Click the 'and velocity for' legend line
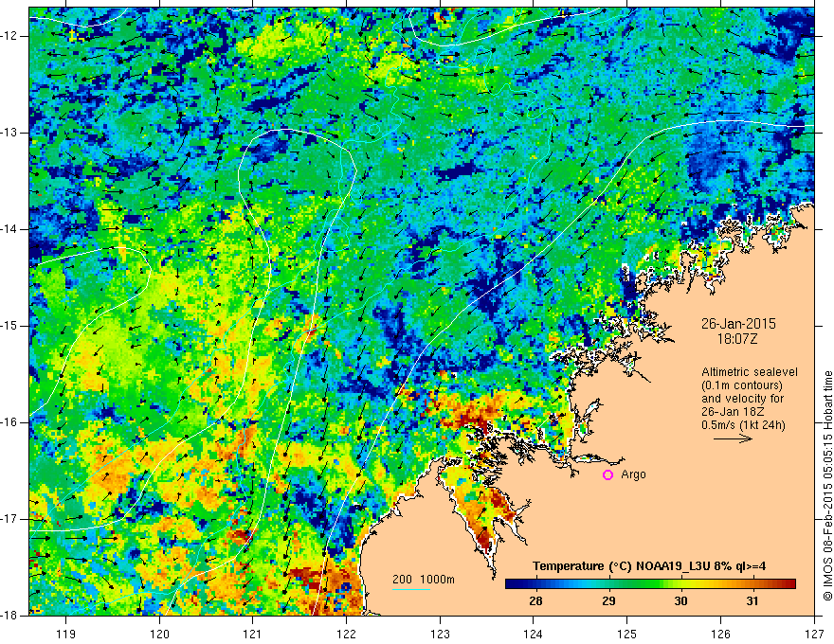 [x=742, y=399]
